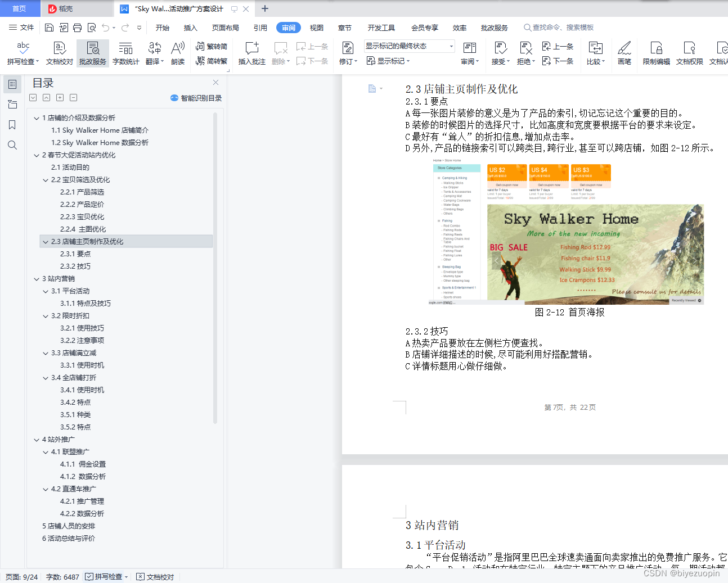This screenshot has height=583, width=728.
Task: Open the outline/目录 sidebar icon
Action: pyautogui.click(x=12, y=84)
